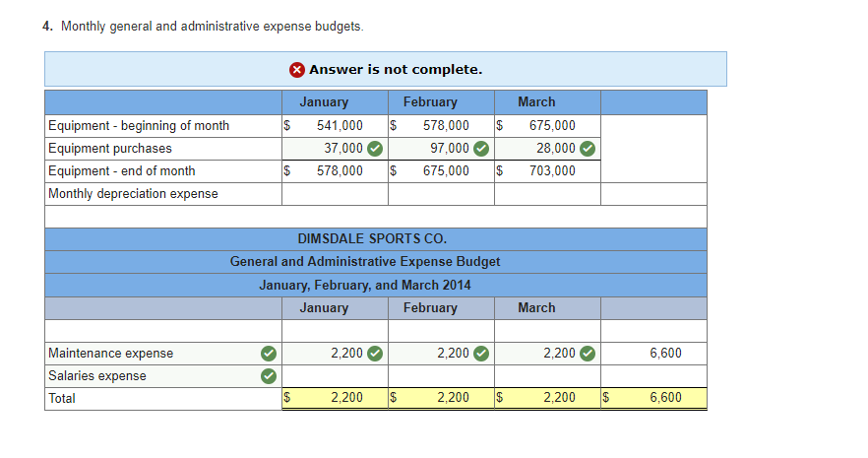Click March header in top equipment table
Screen dimensions: 868x458
[536, 101]
